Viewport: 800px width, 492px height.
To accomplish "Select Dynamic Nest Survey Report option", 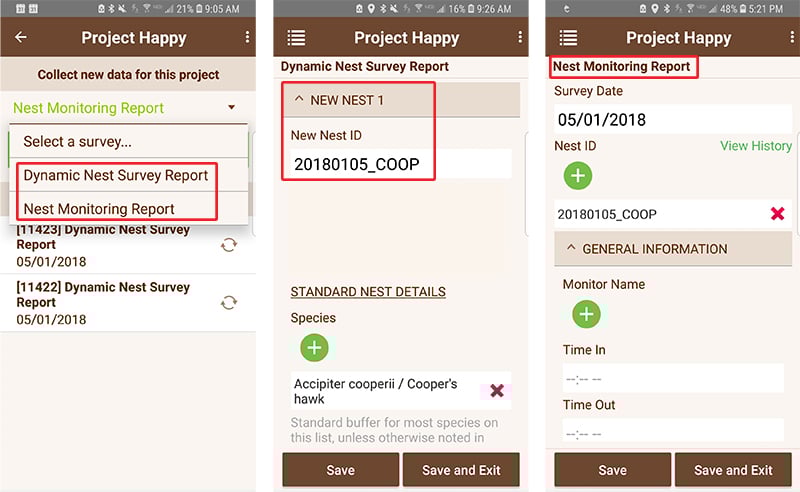I will [116, 175].
